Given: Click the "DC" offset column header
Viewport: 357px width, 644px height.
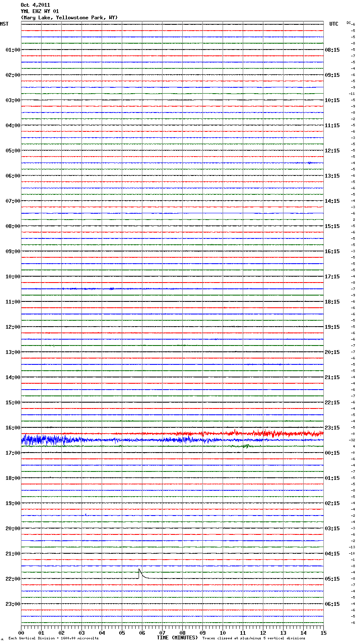Looking at the screenshot, I should [x=349, y=23].
